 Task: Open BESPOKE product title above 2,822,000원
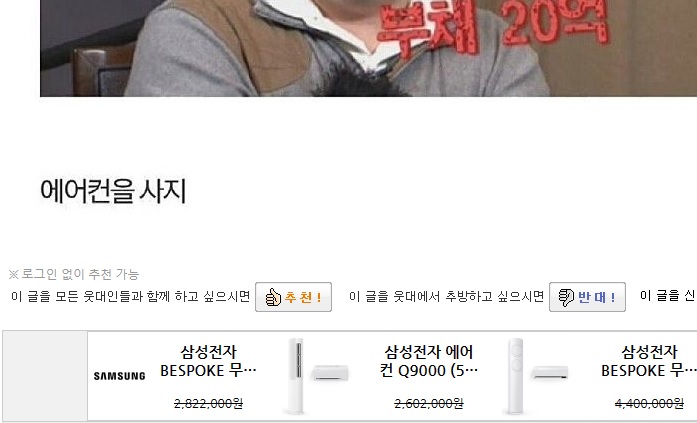click(208, 361)
